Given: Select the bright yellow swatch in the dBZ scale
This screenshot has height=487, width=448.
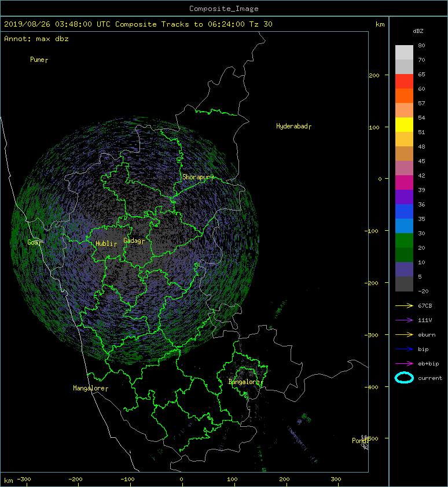Looking at the screenshot, I should point(404,124).
